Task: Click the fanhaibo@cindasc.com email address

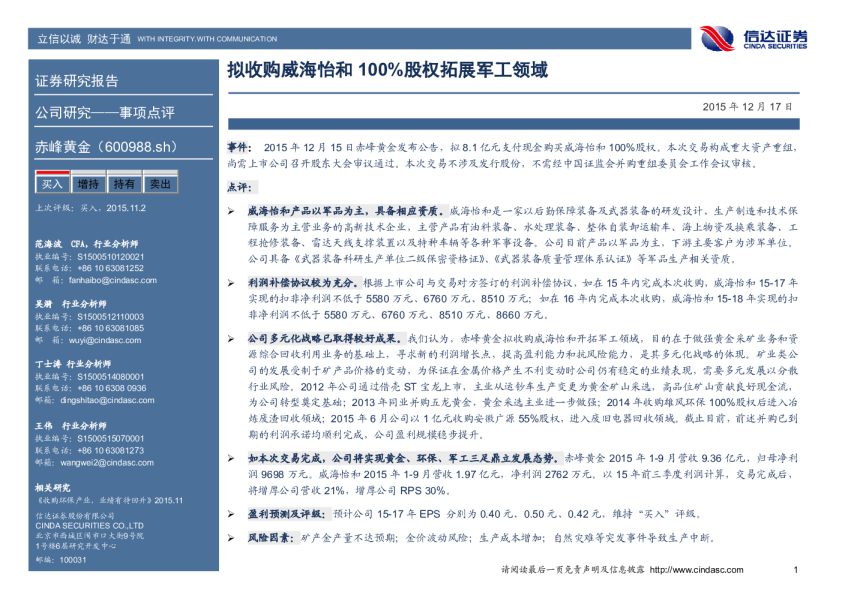Action: 104,281
